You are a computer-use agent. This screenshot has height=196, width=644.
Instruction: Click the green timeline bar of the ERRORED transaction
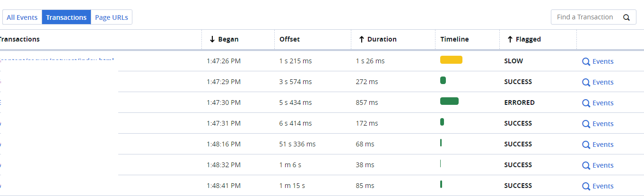[449, 101]
